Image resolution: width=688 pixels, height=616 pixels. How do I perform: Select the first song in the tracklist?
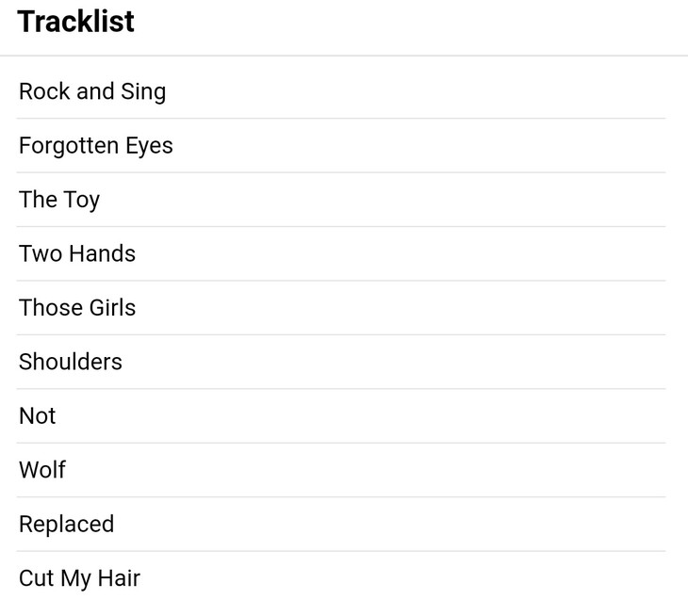(92, 91)
